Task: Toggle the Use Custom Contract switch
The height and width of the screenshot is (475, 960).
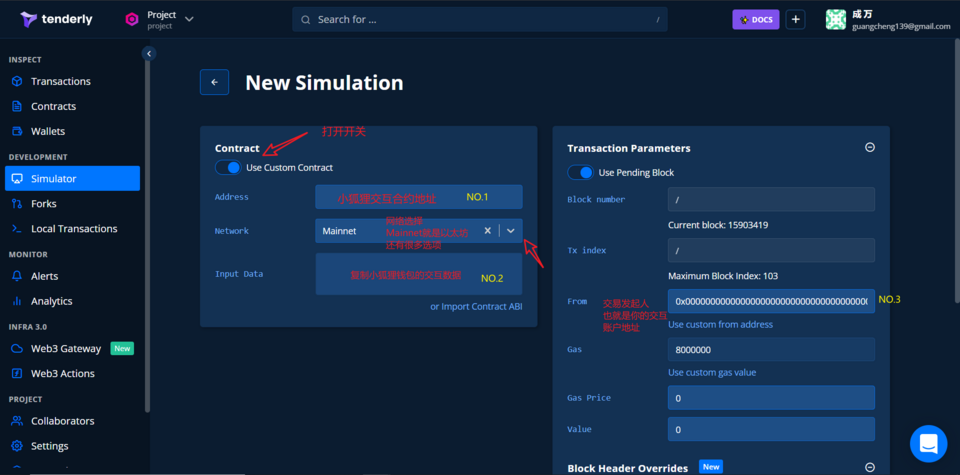Action: [228, 167]
